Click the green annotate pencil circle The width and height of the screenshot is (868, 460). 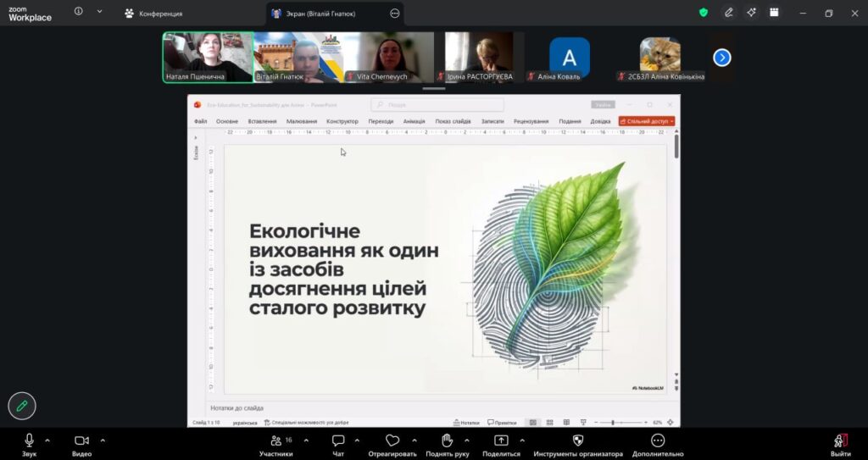(x=22, y=407)
